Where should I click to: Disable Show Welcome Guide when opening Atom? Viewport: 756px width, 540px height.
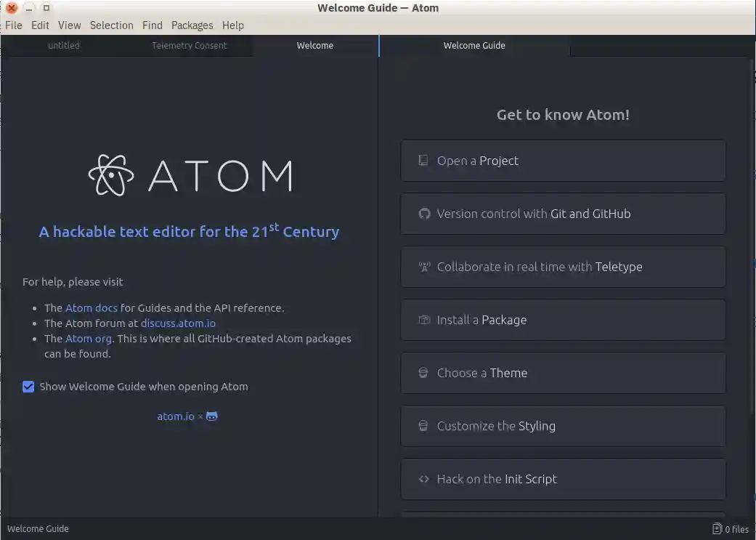click(x=28, y=387)
